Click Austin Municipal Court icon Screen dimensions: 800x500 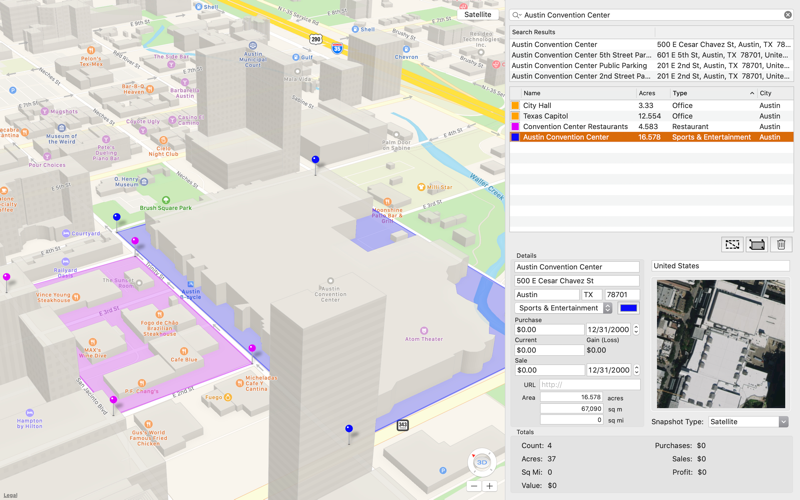click(253, 46)
